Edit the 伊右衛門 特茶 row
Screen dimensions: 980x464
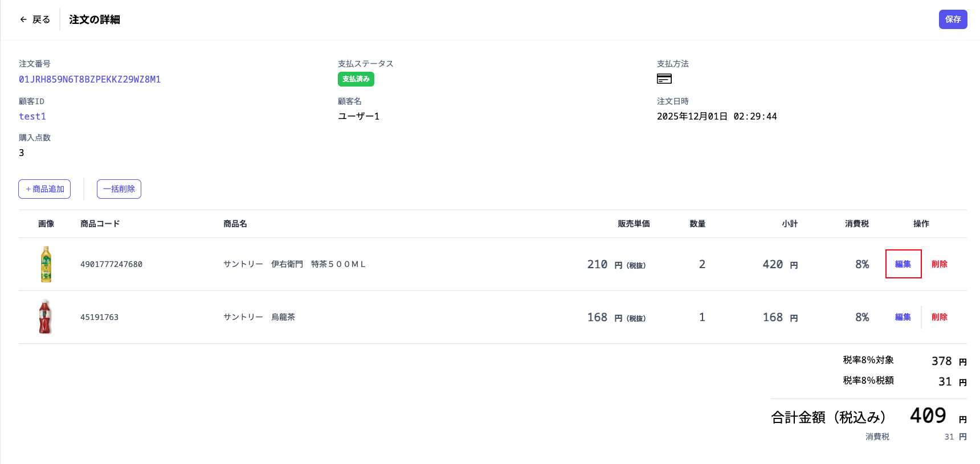[903, 264]
